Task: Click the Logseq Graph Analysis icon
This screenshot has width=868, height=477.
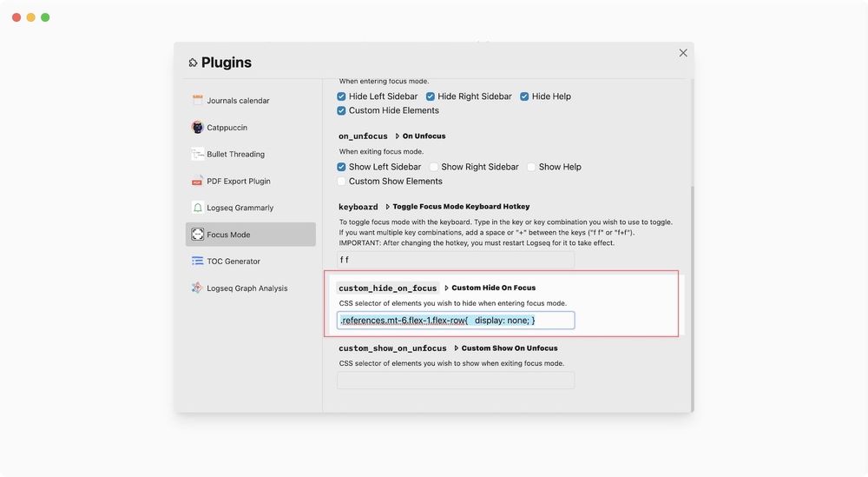Action: pos(198,288)
